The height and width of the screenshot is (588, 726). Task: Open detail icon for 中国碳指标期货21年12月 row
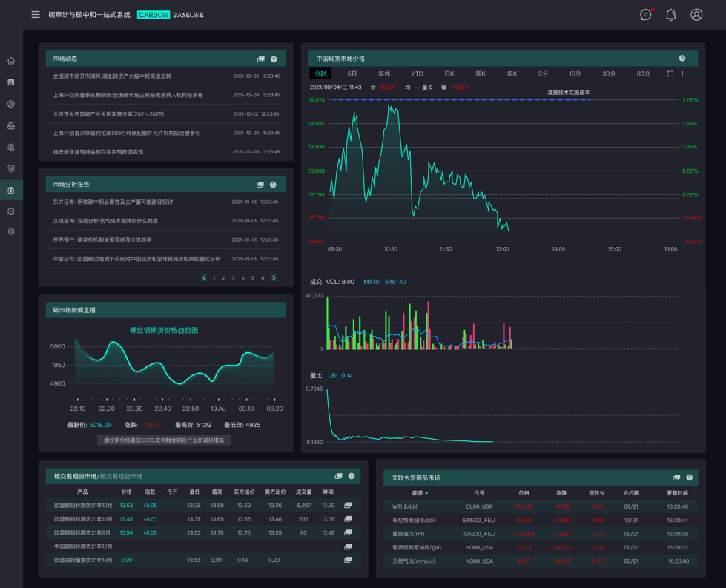point(348,546)
